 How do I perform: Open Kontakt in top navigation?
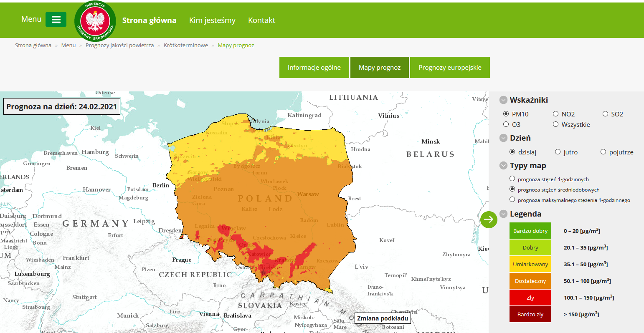[261, 20]
